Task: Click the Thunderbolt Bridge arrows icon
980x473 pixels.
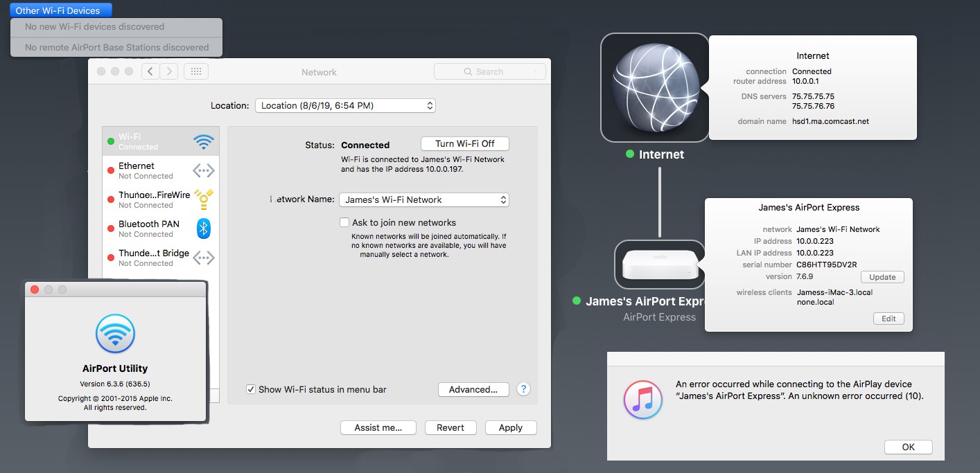Action: coord(204,258)
